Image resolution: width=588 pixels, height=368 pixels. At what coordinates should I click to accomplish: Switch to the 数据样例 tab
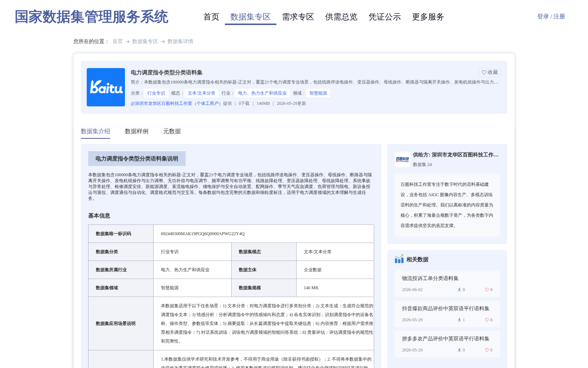pos(137,131)
